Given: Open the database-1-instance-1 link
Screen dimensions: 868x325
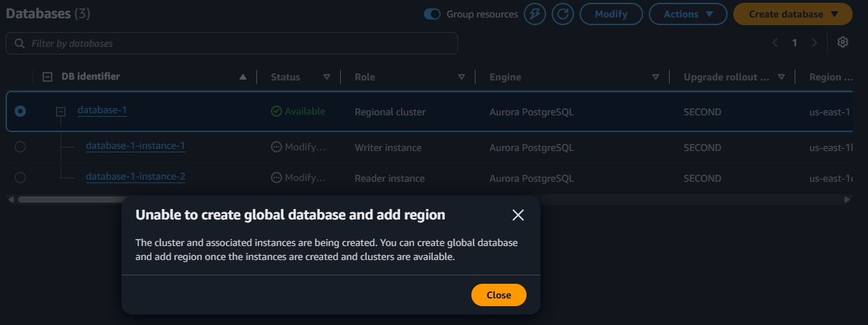Looking at the screenshot, I should coord(135,145).
